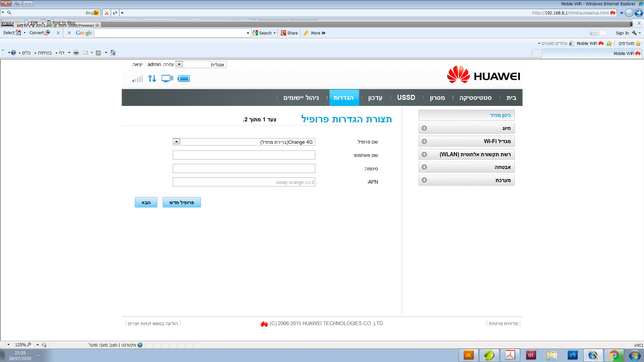Expand the Wi-Fi extender (מגדיל Wi-Fi) sidebar section
The image size is (644, 362).
pyautogui.click(x=466, y=141)
